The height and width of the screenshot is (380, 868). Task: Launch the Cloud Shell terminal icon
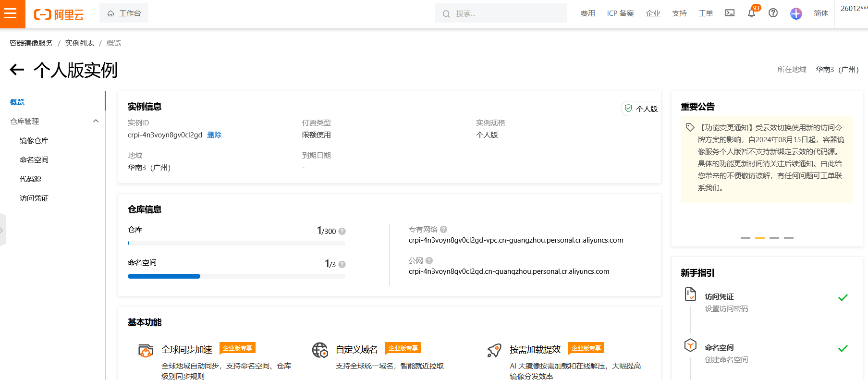point(730,13)
